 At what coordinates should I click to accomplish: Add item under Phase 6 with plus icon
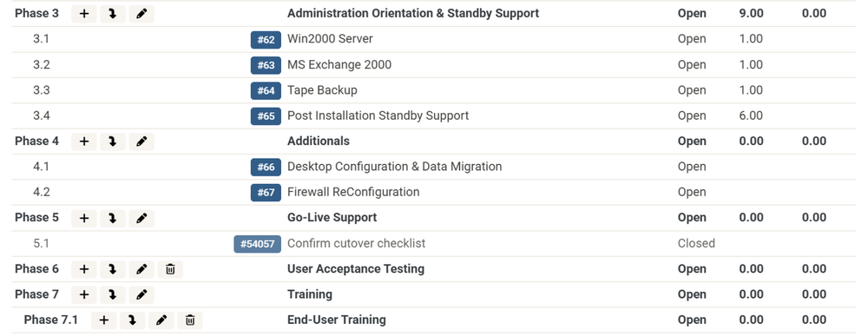click(84, 269)
